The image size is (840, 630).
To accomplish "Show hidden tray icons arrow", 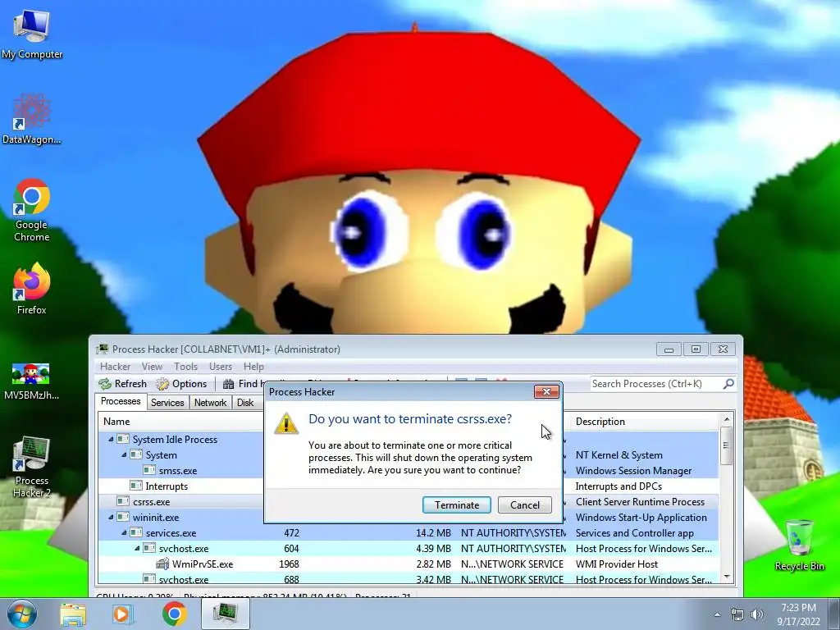I will [x=717, y=615].
